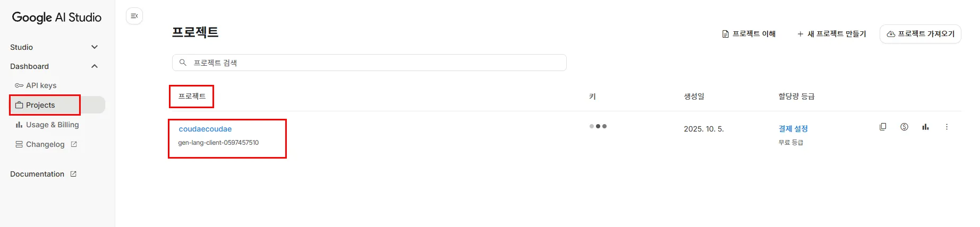Focus the 프로젝트 검색 search field
The image size is (980, 227).
372,63
